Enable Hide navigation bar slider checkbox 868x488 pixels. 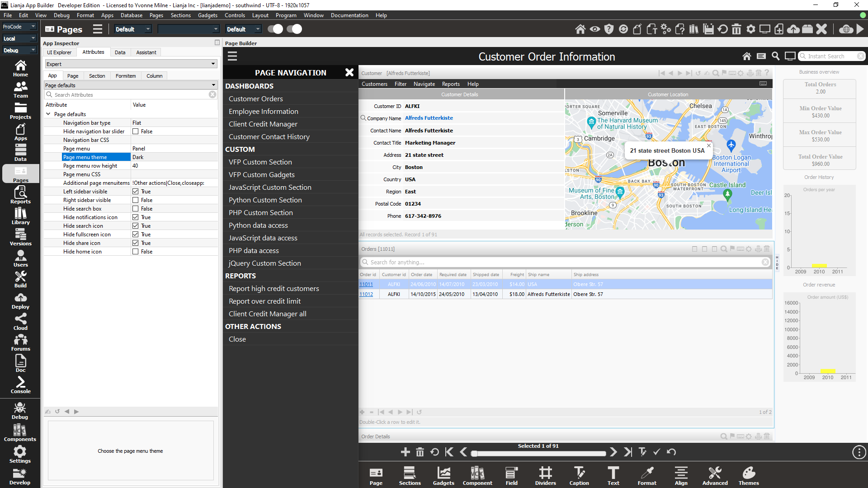pyautogui.click(x=135, y=131)
